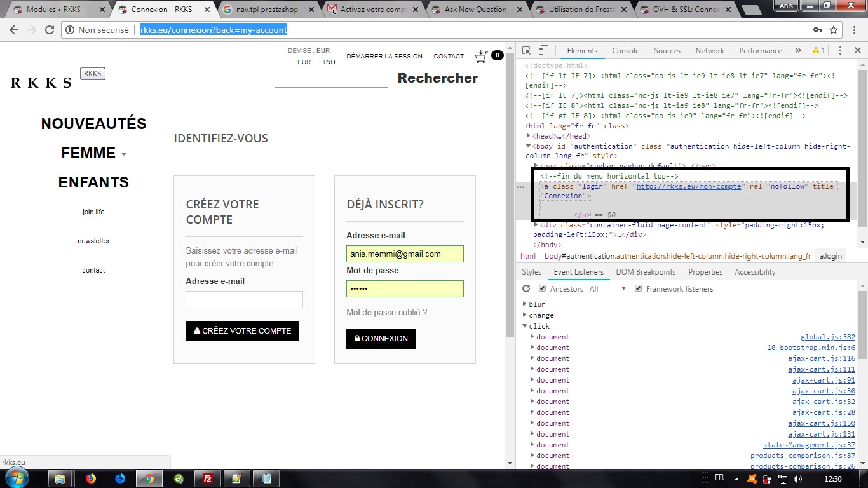Toggle the Framework listeners checkbox
This screenshot has height=488, width=868.
[x=639, y=288]
